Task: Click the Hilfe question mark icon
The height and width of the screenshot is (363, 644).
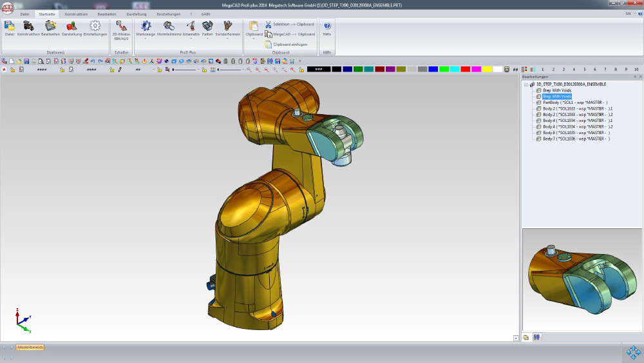Action: pos(327,26)
